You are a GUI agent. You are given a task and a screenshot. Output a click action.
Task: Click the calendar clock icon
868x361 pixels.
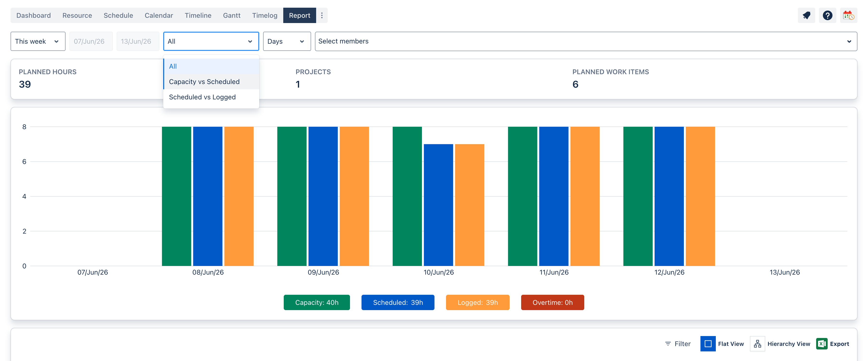[x=848, y=16]
